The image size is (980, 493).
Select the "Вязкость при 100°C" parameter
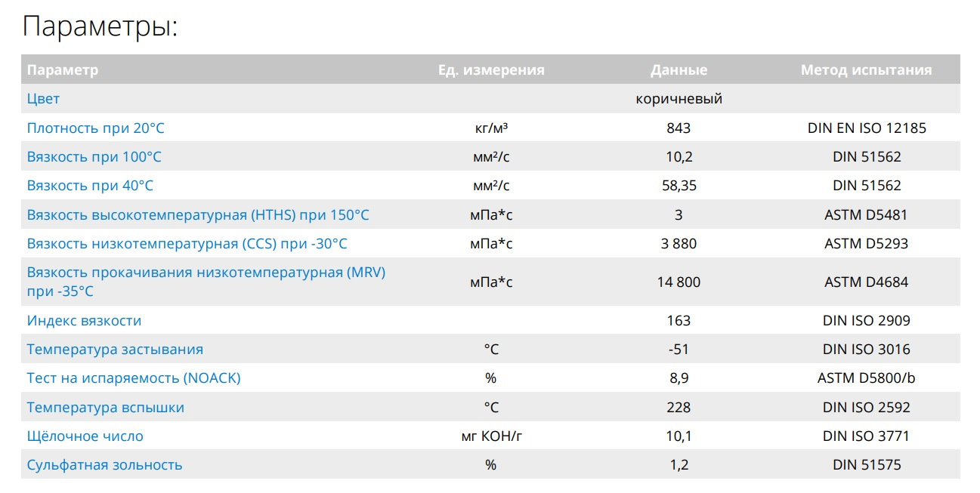(94, 157)
